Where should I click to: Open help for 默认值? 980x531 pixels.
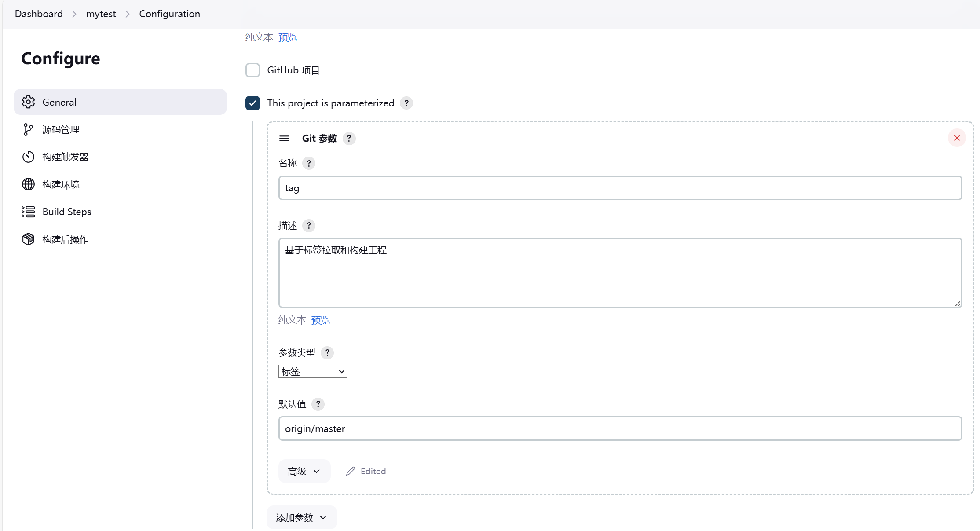click(x=318, y=404)
